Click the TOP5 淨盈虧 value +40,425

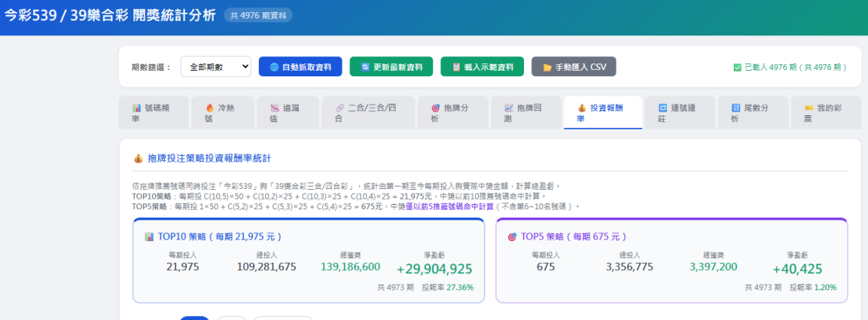tap(797, 269)
